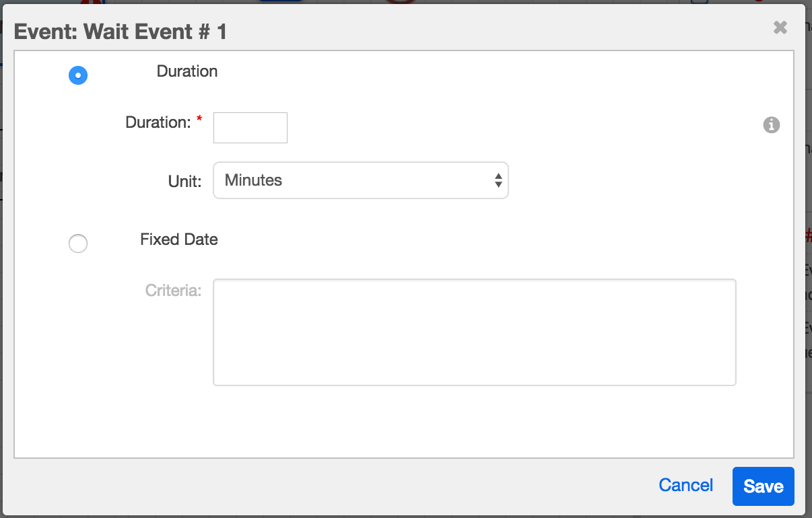Cancel the Wait Event changes

[685, 486]
